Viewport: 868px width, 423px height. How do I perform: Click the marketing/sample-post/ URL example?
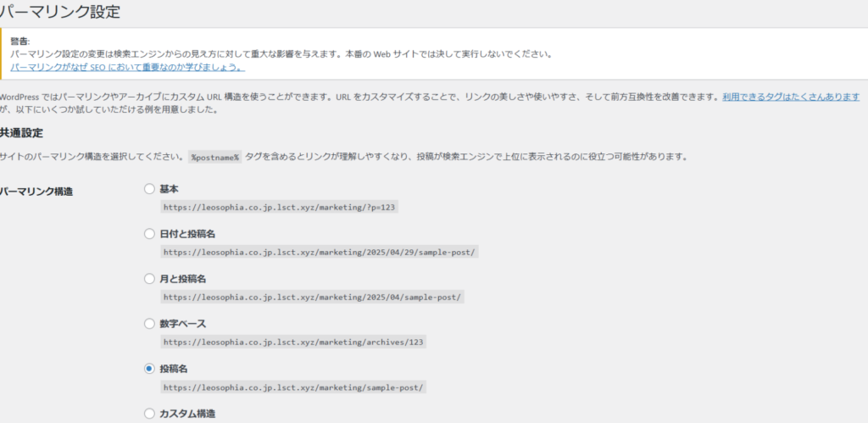pos(293,387)
